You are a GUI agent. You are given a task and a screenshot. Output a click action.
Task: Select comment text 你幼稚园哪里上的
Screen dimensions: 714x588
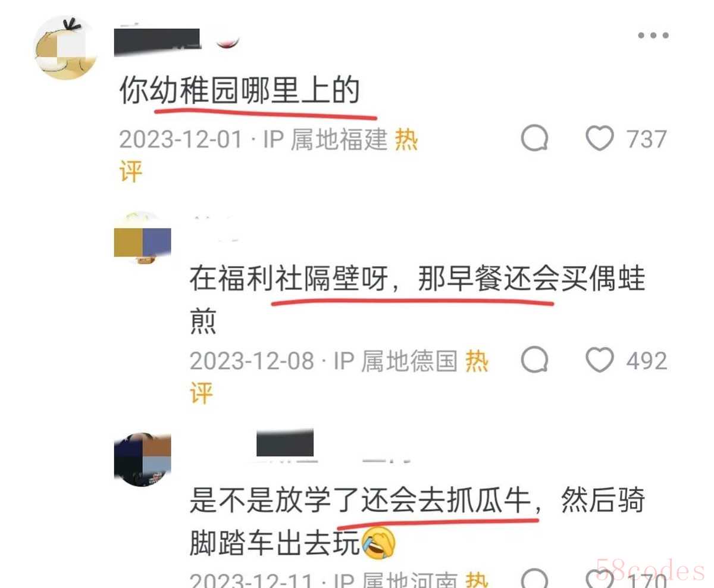click(x=240, y=92)
